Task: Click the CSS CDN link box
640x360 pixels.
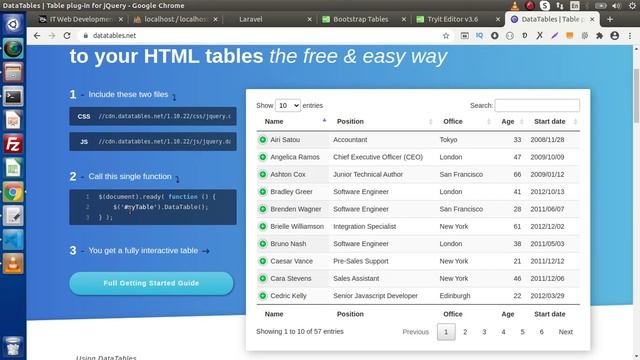Action: point(153,116)
